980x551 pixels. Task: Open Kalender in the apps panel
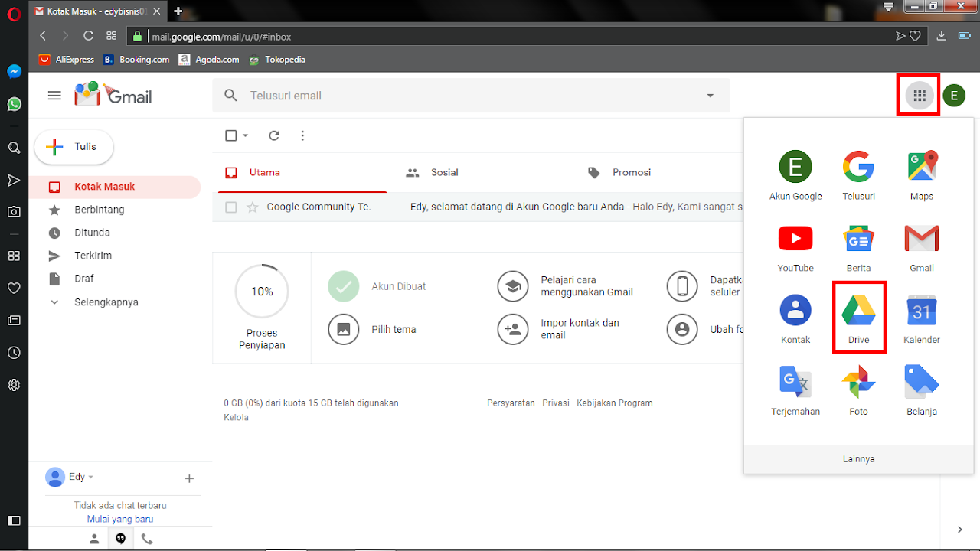click(x=922, y=318)
